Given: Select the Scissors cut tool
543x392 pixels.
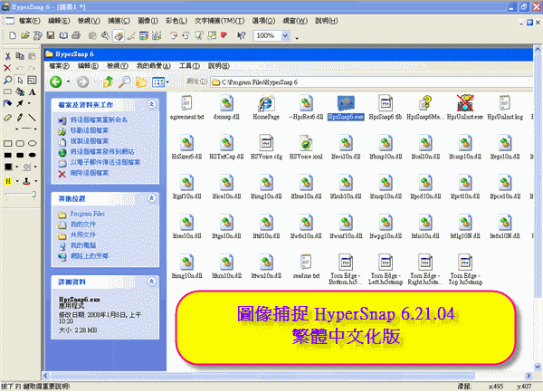Looking at the screenshot, I should [7, 55].
